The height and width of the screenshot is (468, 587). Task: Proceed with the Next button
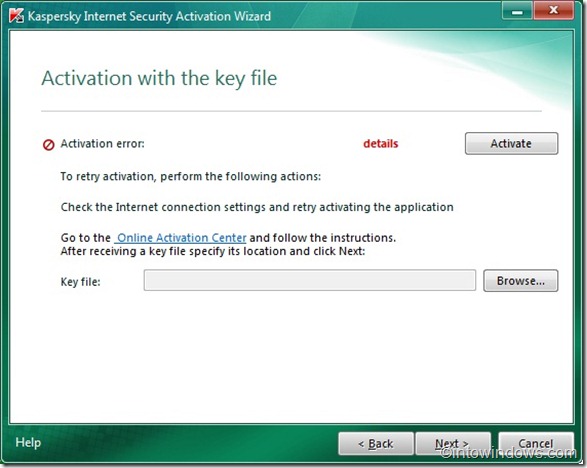point(453,444)
